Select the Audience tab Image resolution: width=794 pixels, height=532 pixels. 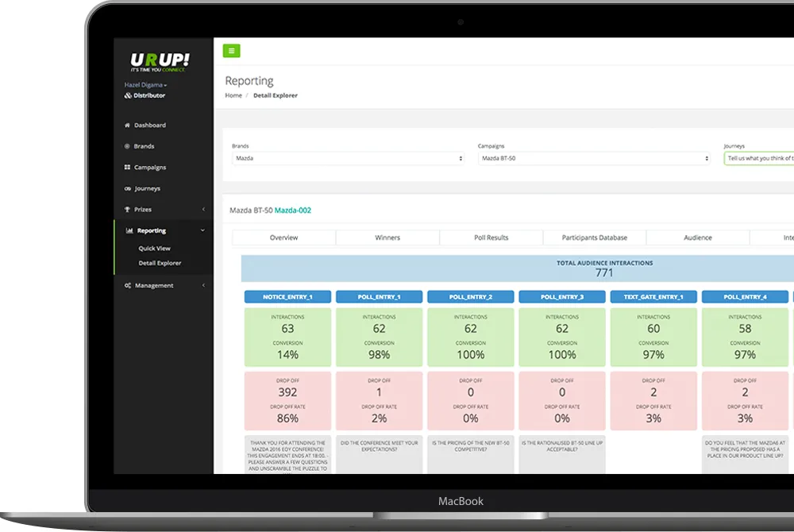(698, 237)
